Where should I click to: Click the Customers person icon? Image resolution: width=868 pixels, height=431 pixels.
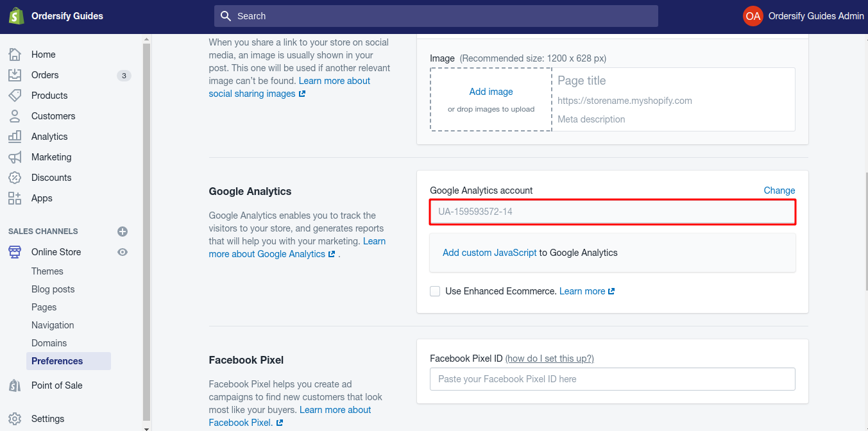coord(15,116)
